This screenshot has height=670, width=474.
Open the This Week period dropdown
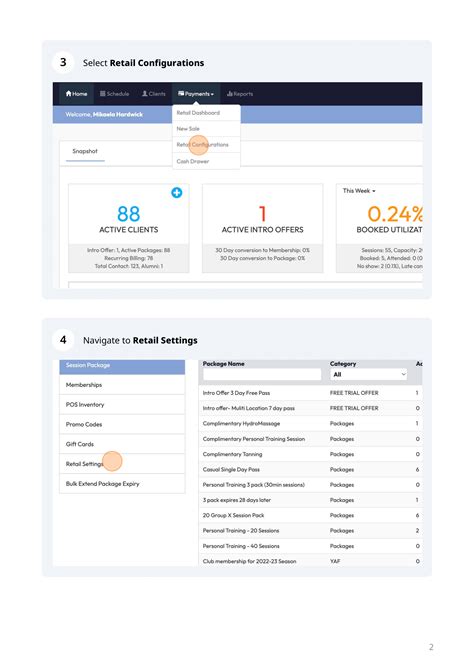(359, 191)
